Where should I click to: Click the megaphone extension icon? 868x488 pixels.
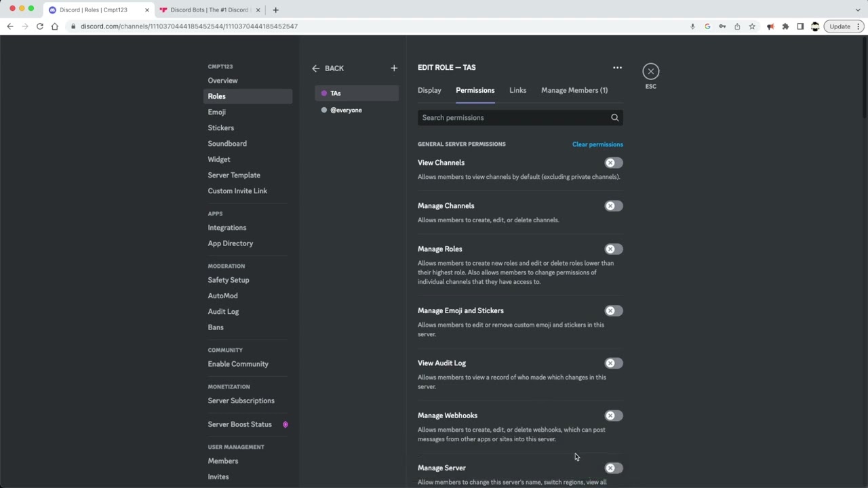tap(770, 26)
